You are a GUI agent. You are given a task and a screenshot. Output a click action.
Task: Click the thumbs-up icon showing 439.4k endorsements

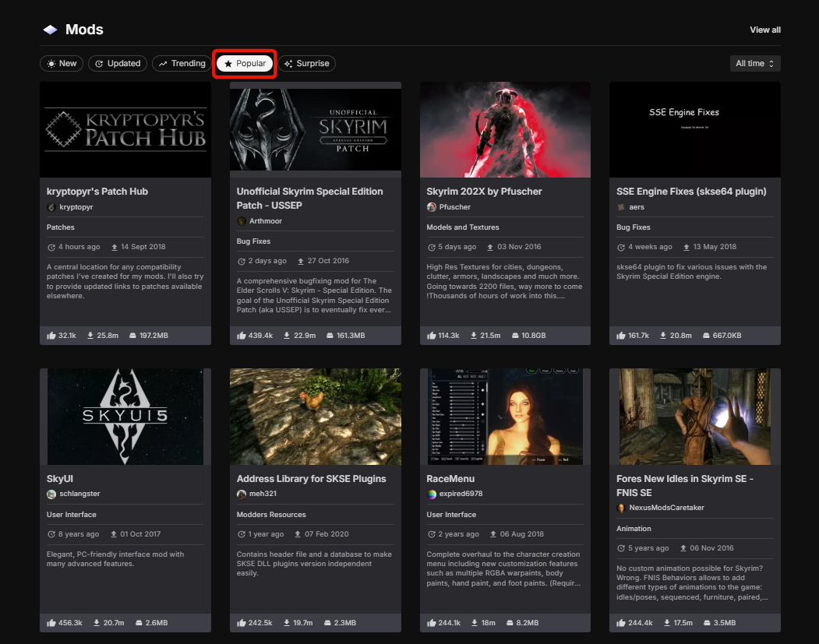pyautogui.click(x=242, y=336)
